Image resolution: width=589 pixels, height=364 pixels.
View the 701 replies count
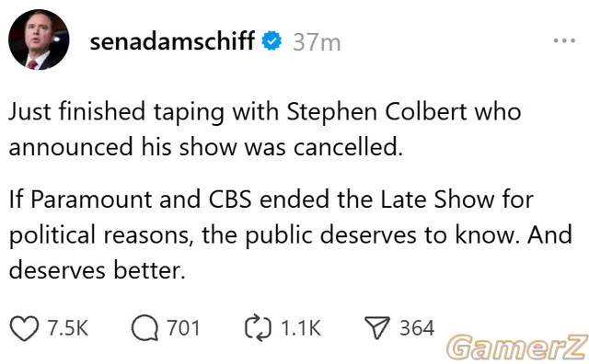183,328
